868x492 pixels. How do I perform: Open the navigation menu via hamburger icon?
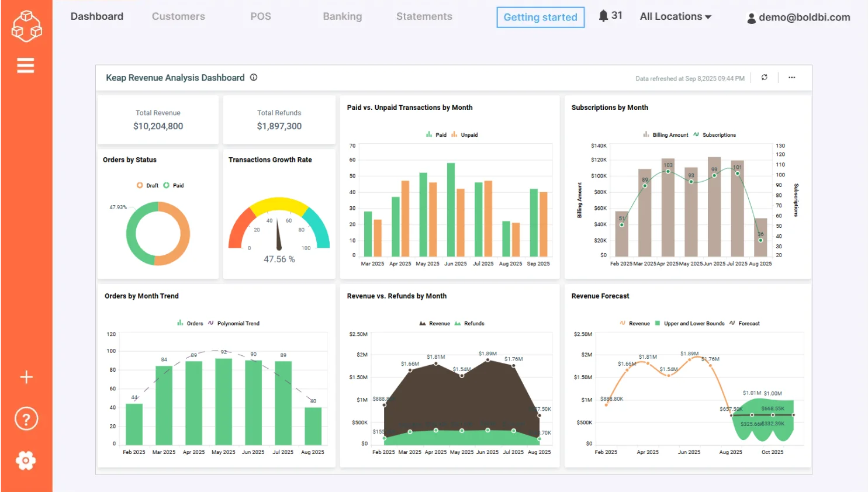pos(26,65)
